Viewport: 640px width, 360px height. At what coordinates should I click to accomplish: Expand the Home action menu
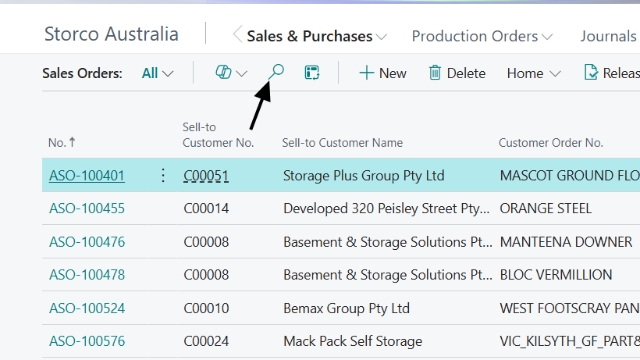point(533,73)
